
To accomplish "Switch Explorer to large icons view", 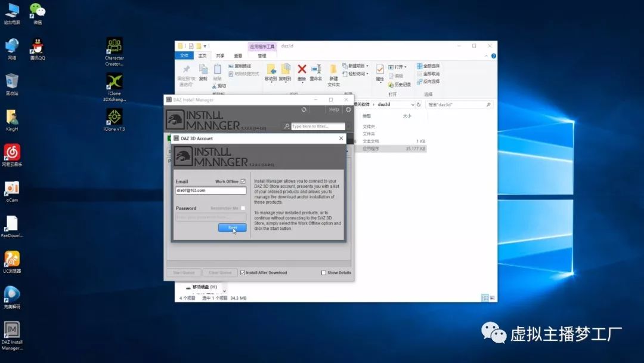I will click(x=492, y=298).
